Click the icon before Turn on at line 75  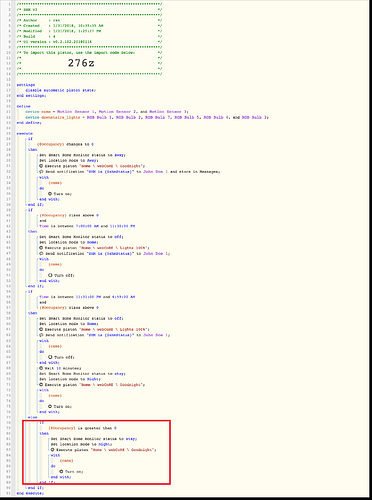(50, 406)
